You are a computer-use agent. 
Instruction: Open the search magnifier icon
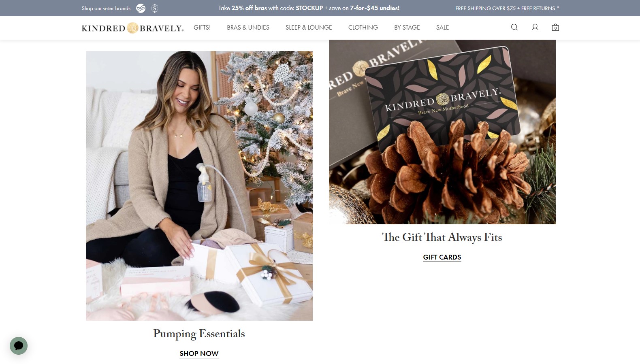[x=514, y=27]
